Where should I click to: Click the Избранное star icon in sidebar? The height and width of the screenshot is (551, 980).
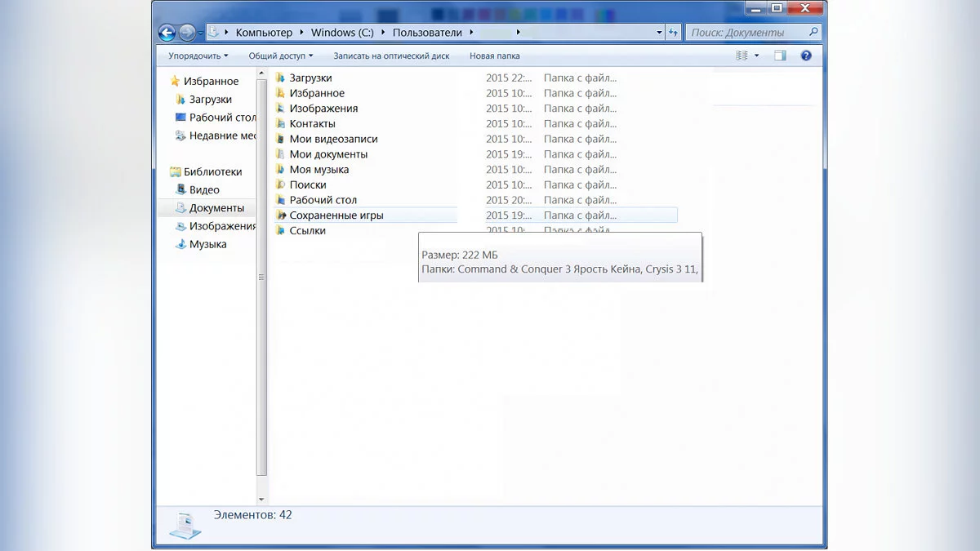[175, 81]
